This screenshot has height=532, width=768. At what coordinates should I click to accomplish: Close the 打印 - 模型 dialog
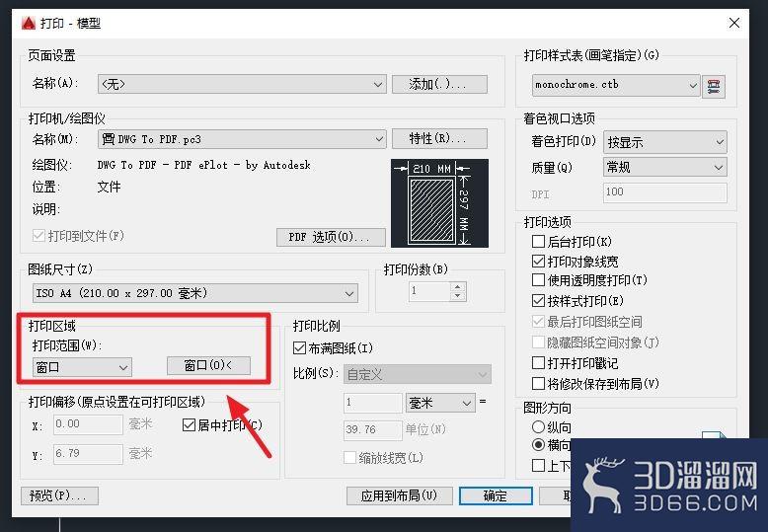point(733,23)
